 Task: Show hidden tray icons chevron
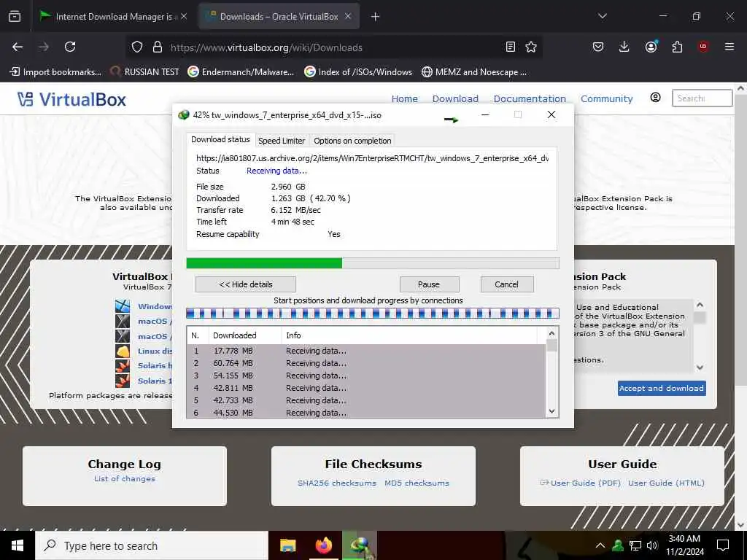pyautogui.click(x=600, y=545)
